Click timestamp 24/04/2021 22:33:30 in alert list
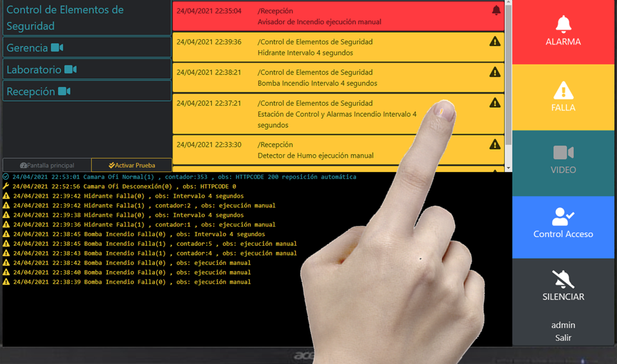Screen dimensions: 617x364 pyautogui.click(x=209, y=144)
